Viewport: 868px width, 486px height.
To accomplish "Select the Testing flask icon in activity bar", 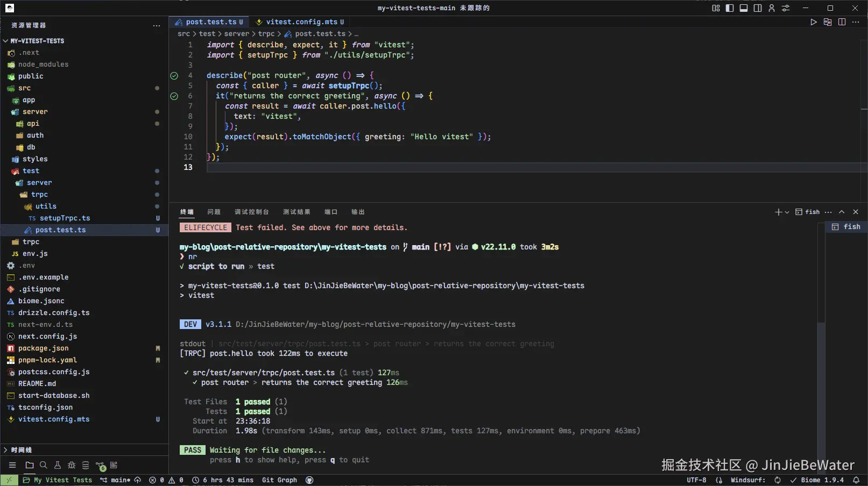I will click(57, 465).
